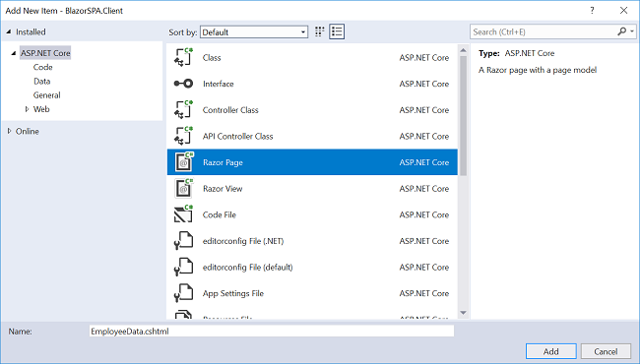Select the API Controller Class name
Viewport: 640px width, 364px height.
coord(237,136)
